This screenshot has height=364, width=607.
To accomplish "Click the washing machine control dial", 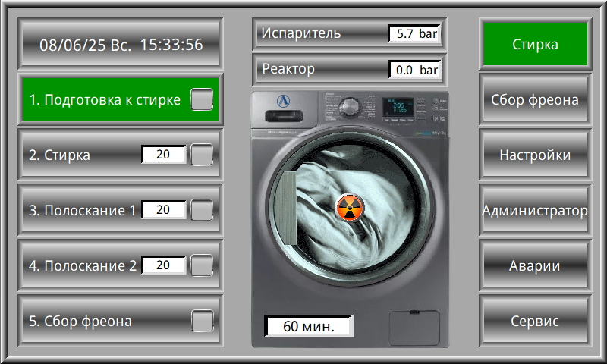I will point(351,105).
